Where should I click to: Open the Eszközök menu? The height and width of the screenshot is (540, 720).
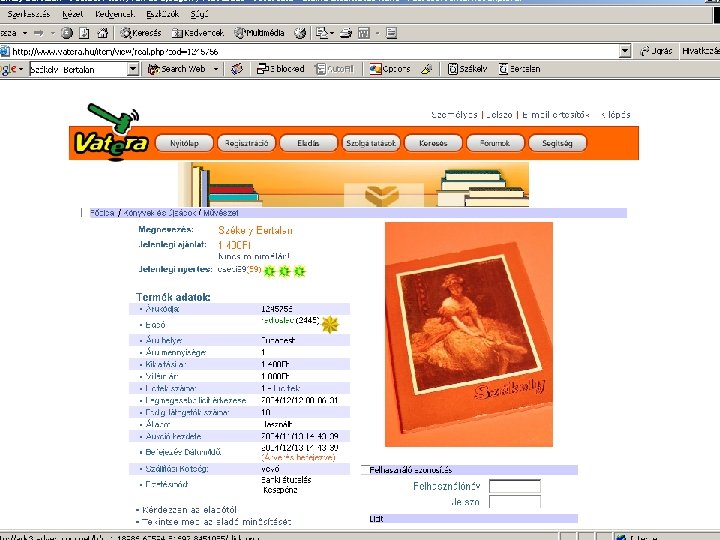point(162,14)
